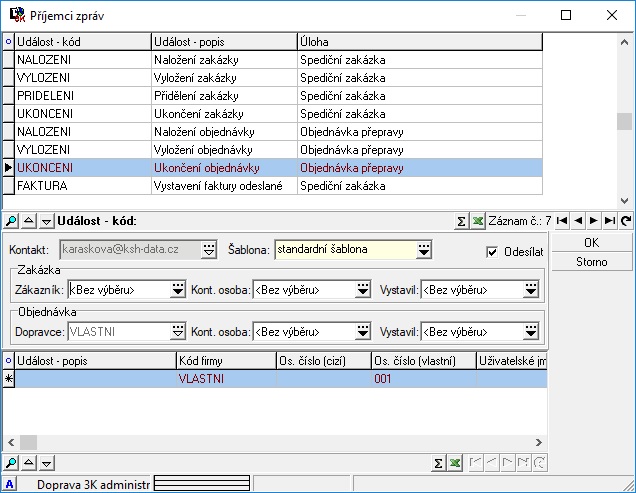The width and height of the screenshot is (636, 493).
Task: Go to last record in upper navigator
Action: [x=610, y=221]
